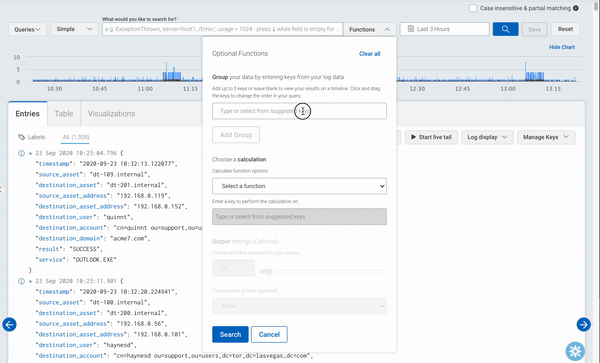Viewport: 600px width, 363px height.
Task: Click the 11:00 label on chart timeline
Action: (145, 88)
